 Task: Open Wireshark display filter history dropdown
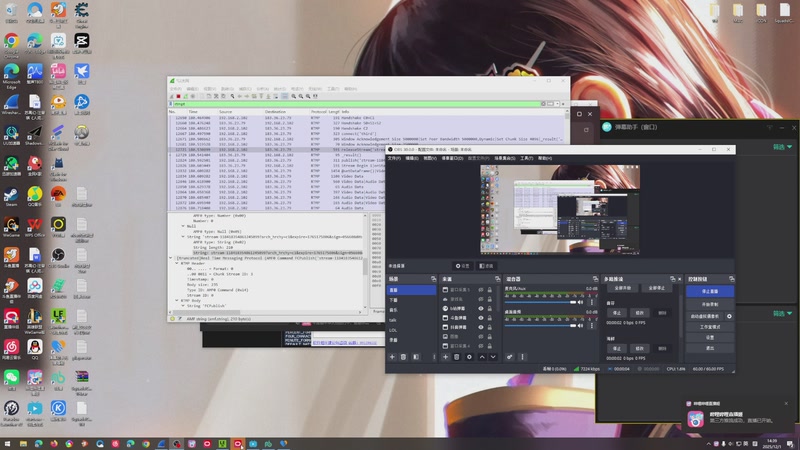557,104
